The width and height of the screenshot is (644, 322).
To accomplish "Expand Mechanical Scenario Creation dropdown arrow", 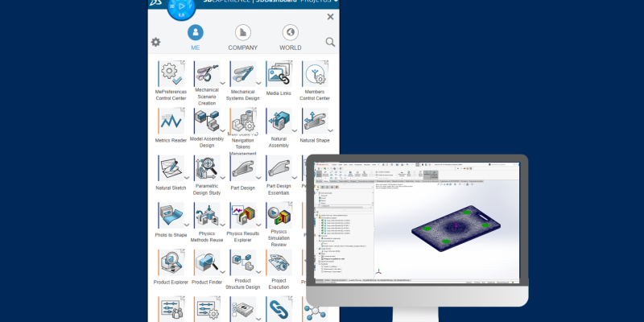I will pos(223,83).
